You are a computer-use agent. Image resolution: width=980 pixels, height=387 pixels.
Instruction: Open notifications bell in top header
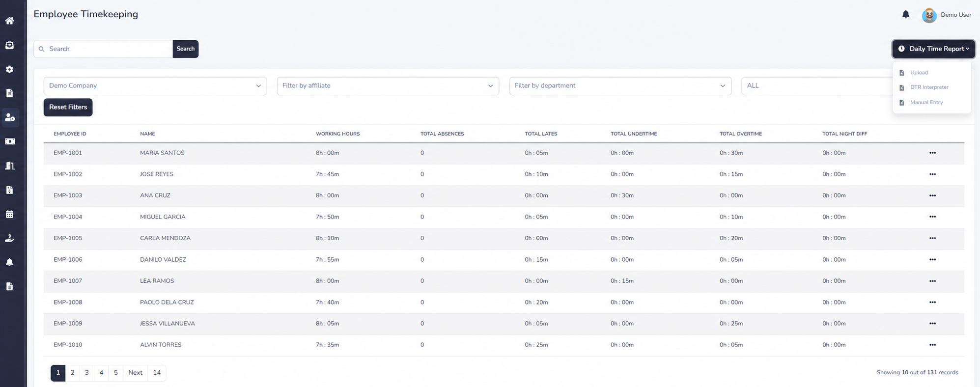[906, 14]
